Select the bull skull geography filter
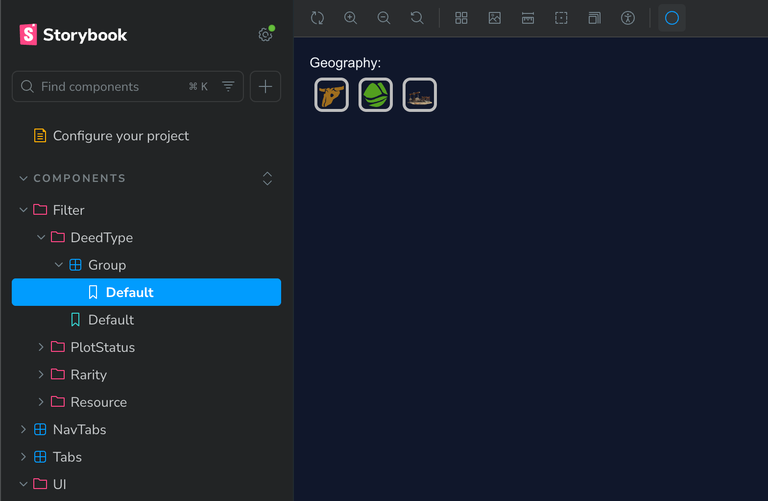Viewport: 768px width, 501px height. 332,95
